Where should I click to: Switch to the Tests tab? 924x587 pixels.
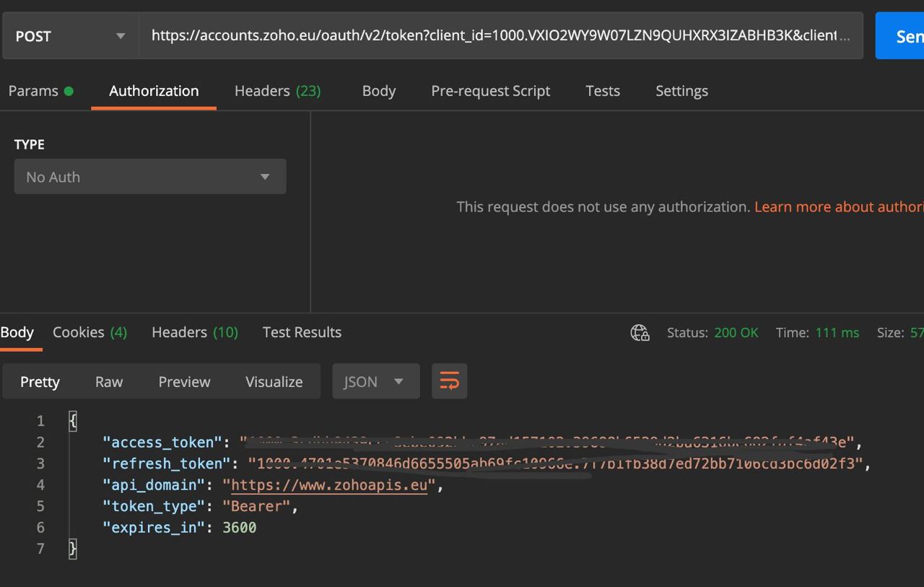(603, 91)
